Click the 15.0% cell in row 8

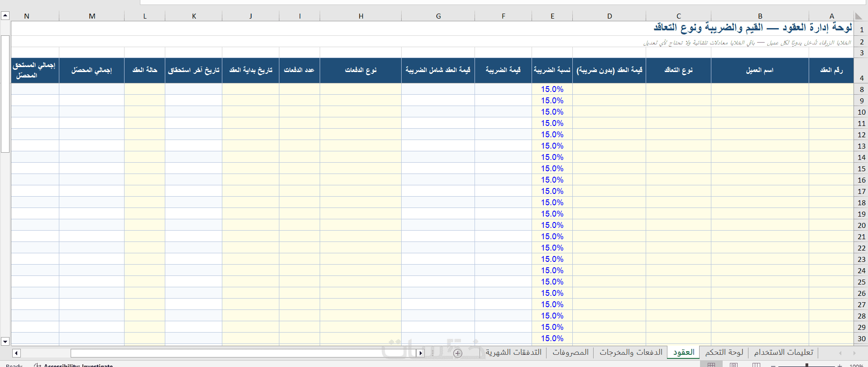point(552,89)
